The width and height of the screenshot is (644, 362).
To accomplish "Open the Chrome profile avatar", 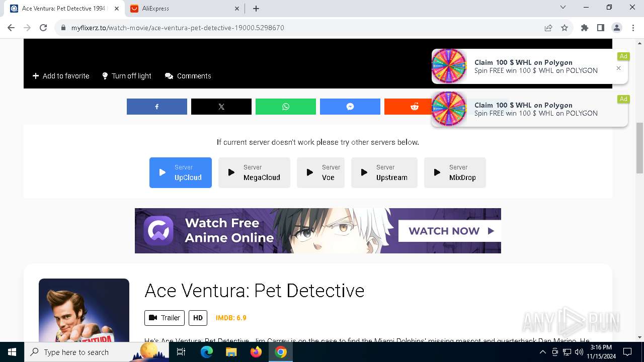I will click(x=617, y=28).
